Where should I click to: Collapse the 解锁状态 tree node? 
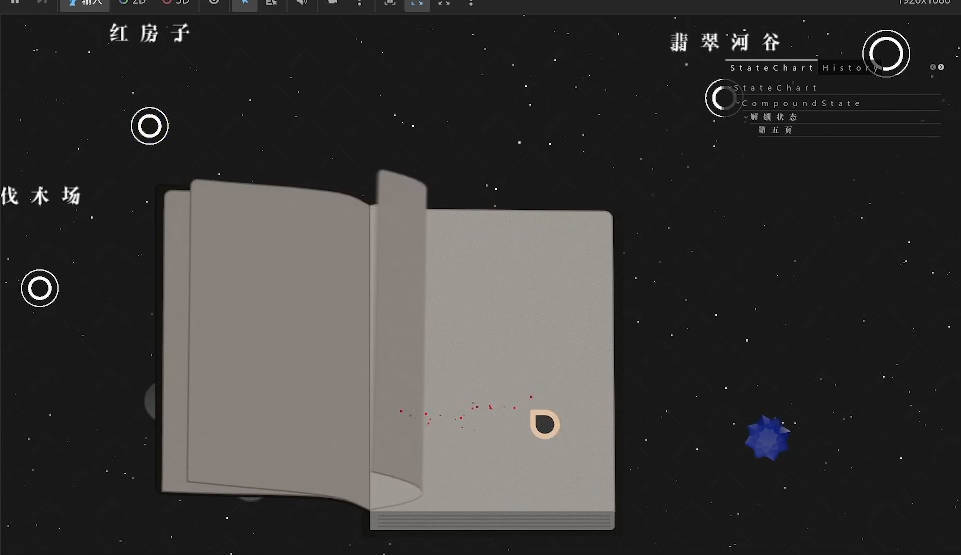(x=746, y=116)
